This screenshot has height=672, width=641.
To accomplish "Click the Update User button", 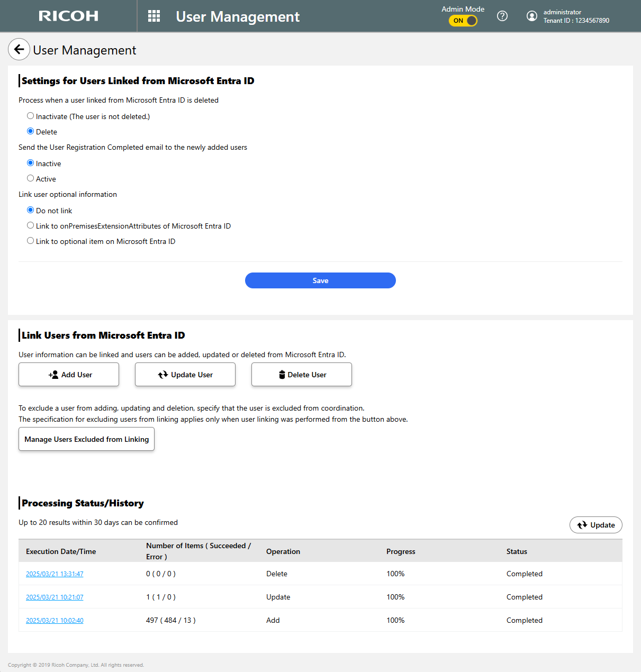I will click(x=185, y=375).
